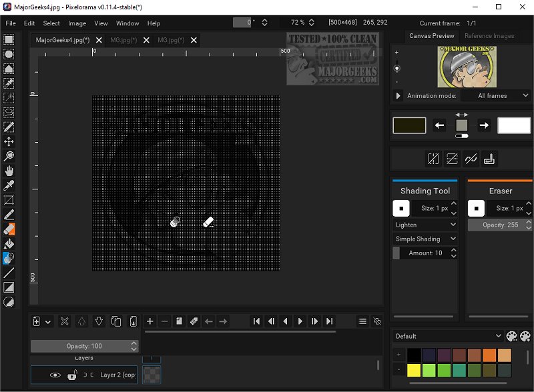Pick the Move tool
534x392 pixels.
coord(9,141)
